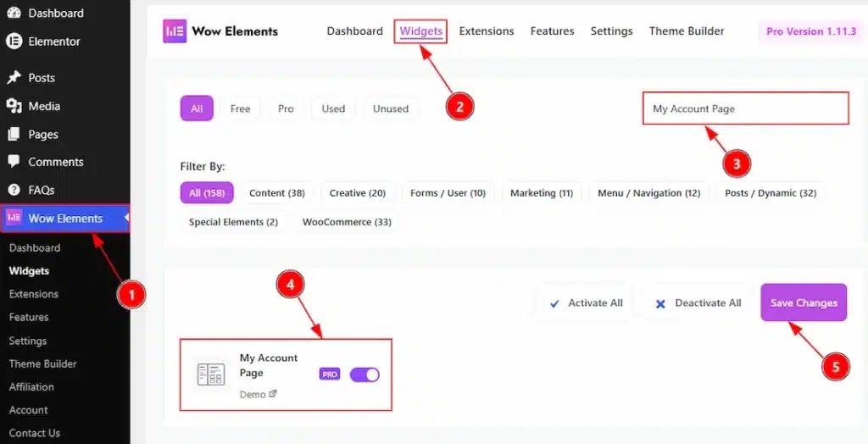Toggle the My Account Page widget switch
Image resolution: width=868 pixels, height=444 pixels.
364,375
